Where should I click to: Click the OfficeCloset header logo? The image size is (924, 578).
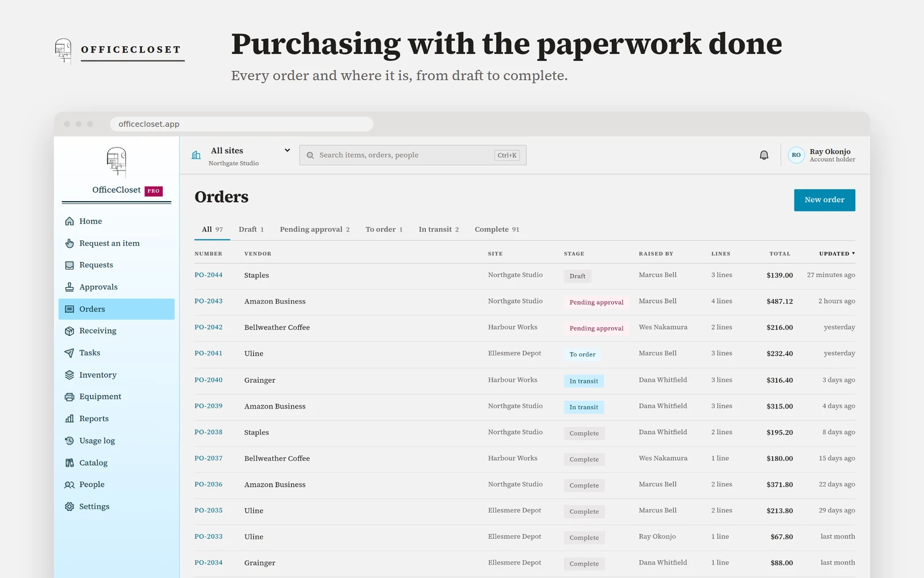tap(63, 51)
